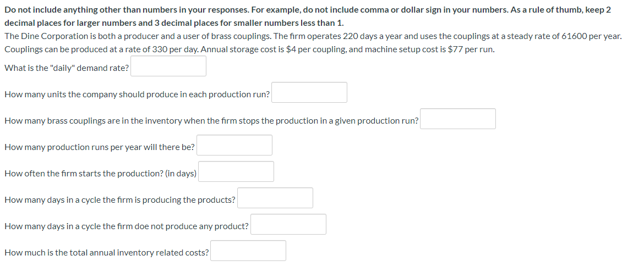The image size is (644, 272).
Task: Click the 'How many production runs per year' label
Action: tap(100, 147)
